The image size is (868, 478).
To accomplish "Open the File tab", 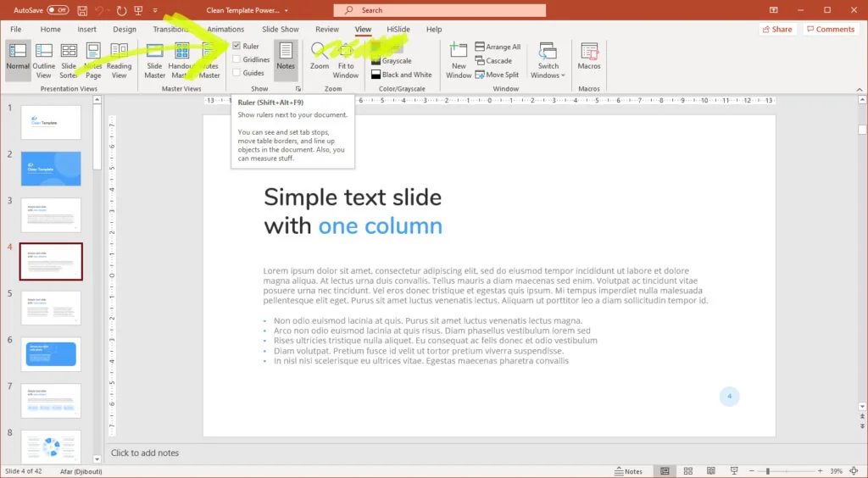I will tap(16, 30).
